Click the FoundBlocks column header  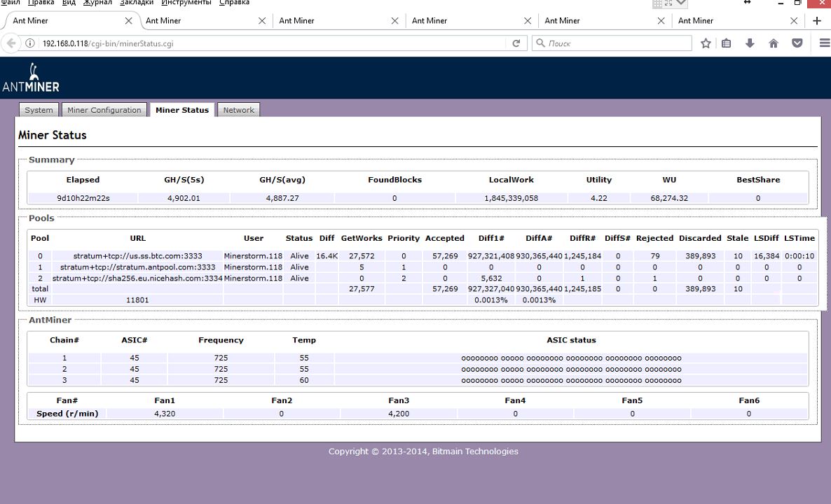(395, 179)
